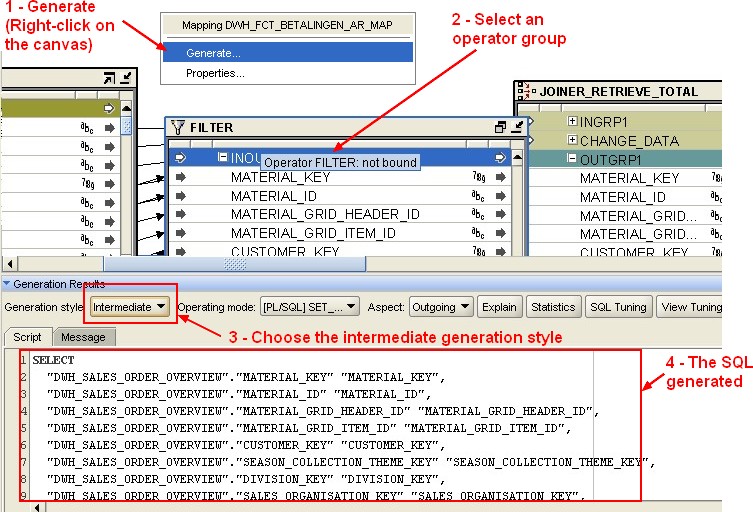The height and width of the screenshot is (512, 753).
Task: Minimize the FILTER operator to icon
Action: tap(516, 127)
